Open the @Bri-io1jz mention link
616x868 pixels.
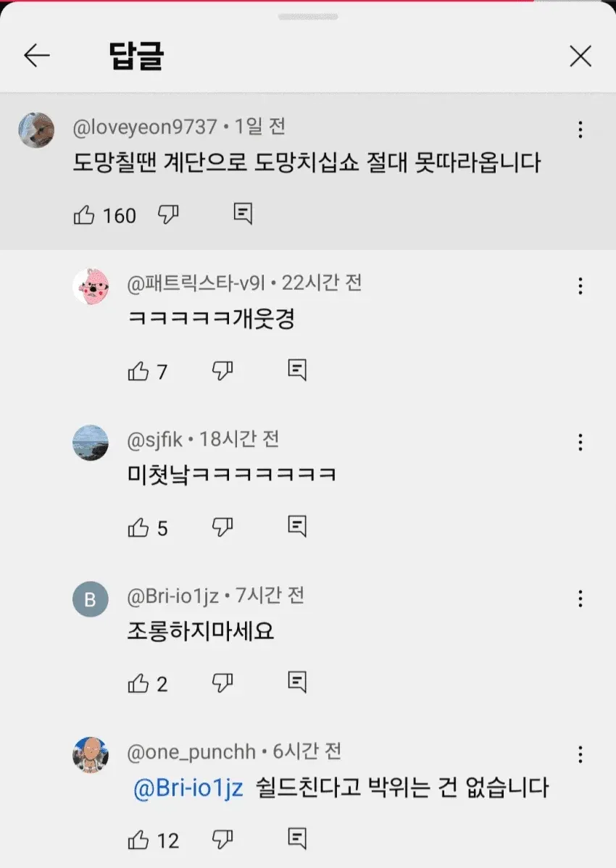[188, 788]
